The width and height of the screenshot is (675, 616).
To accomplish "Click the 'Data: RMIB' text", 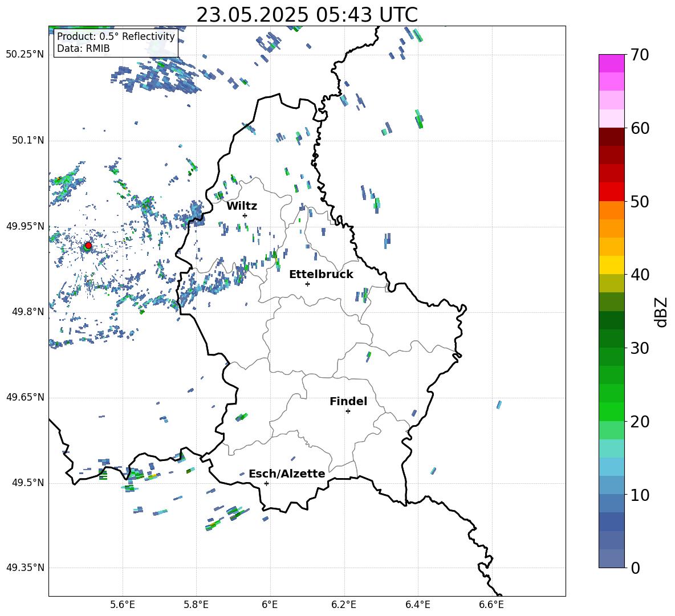I will (83, 48).
